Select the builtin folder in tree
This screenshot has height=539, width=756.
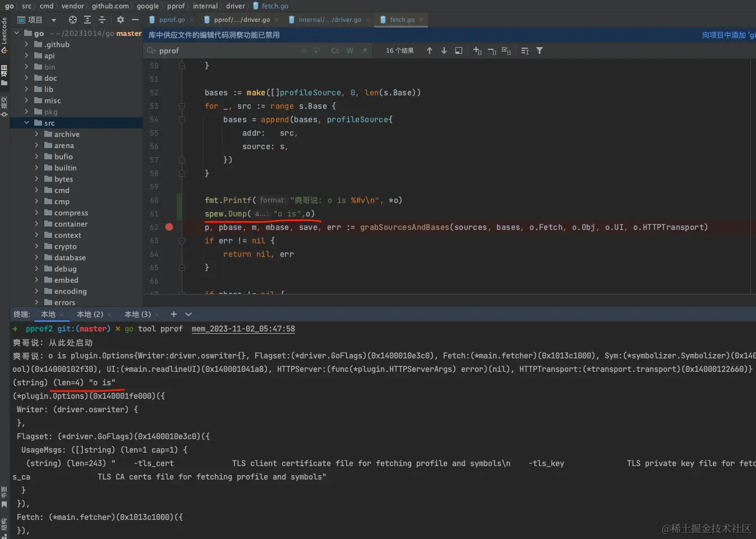(65, 168)
